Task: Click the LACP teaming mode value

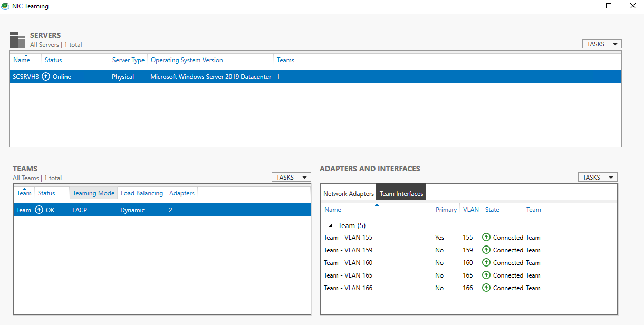Action: [80, 210]
